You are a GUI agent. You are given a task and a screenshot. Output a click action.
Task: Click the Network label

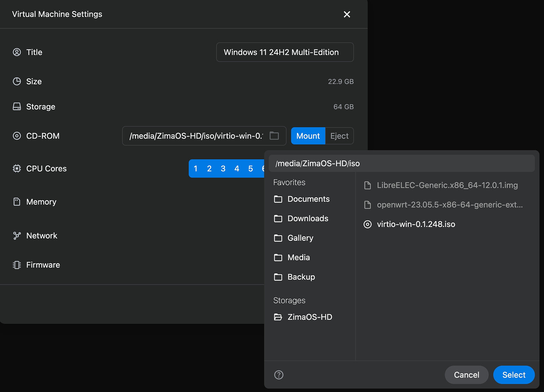click(42, 236)
